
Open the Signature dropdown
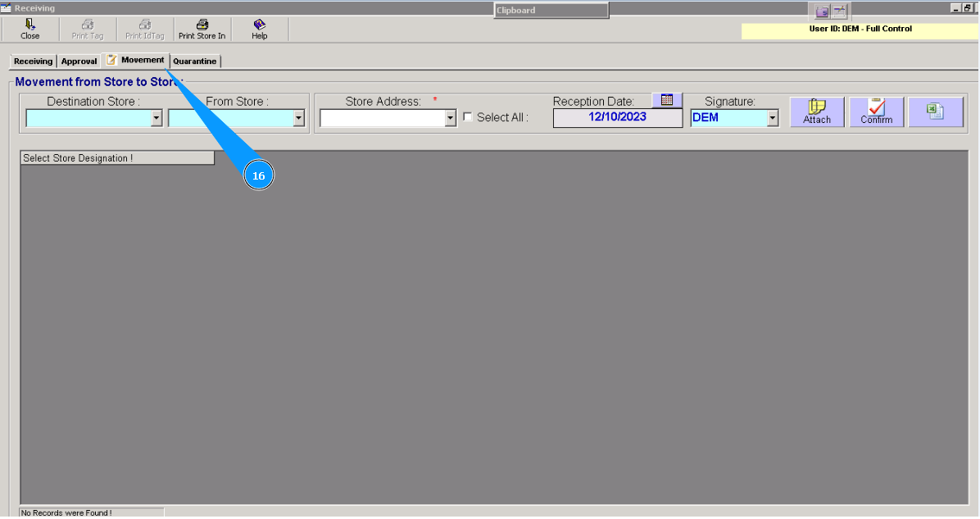coord(773,118)
